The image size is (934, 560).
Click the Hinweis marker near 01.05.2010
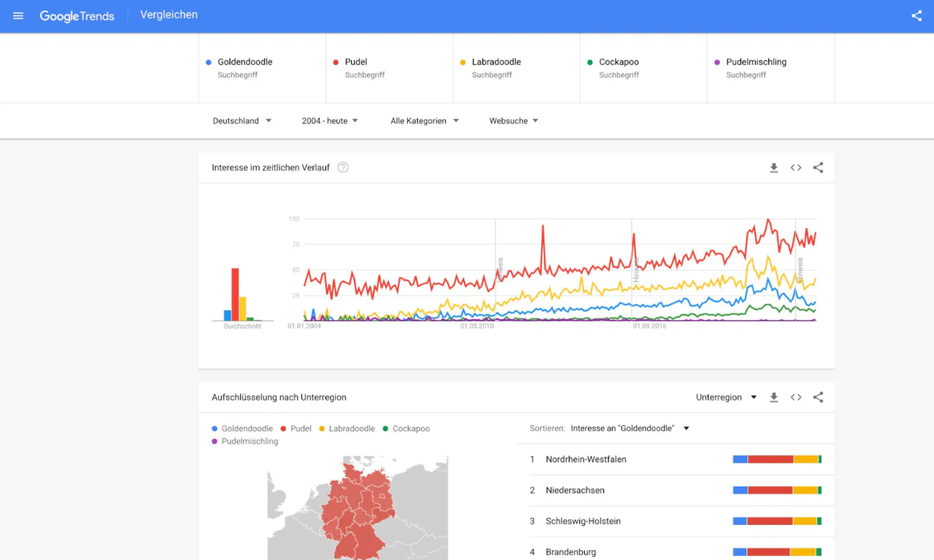[x=500, y=269]
